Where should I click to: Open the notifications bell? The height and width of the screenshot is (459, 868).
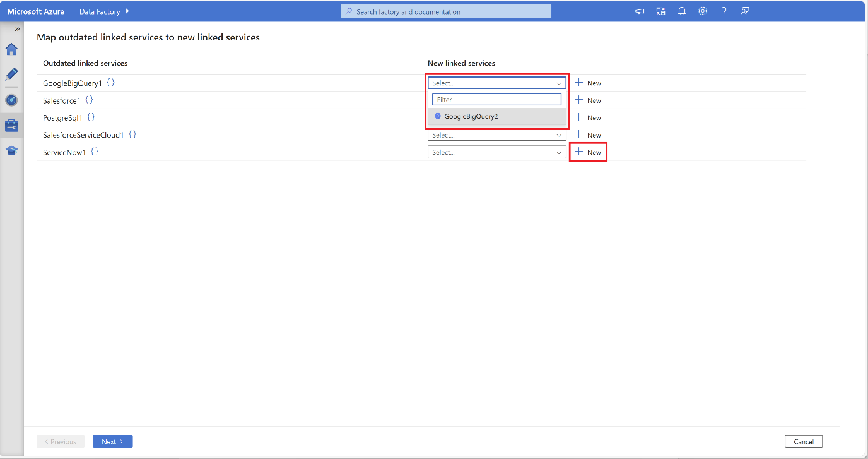682,11
